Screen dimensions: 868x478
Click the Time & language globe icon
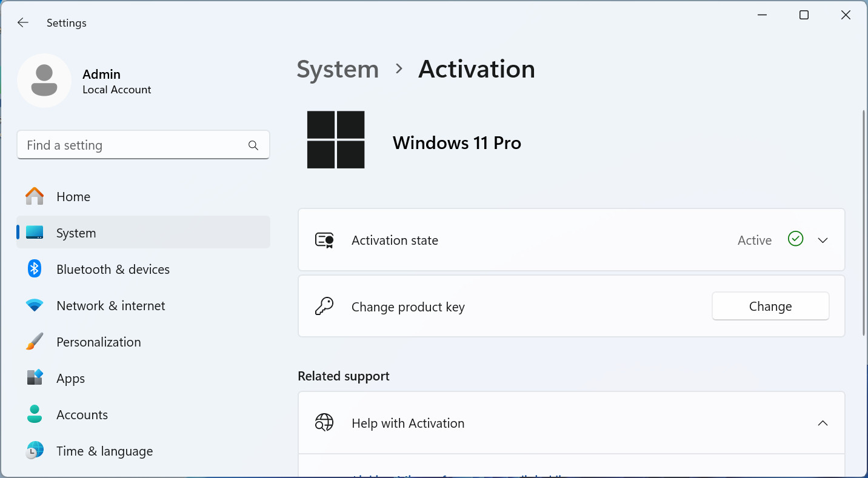(x=35, y=451)
